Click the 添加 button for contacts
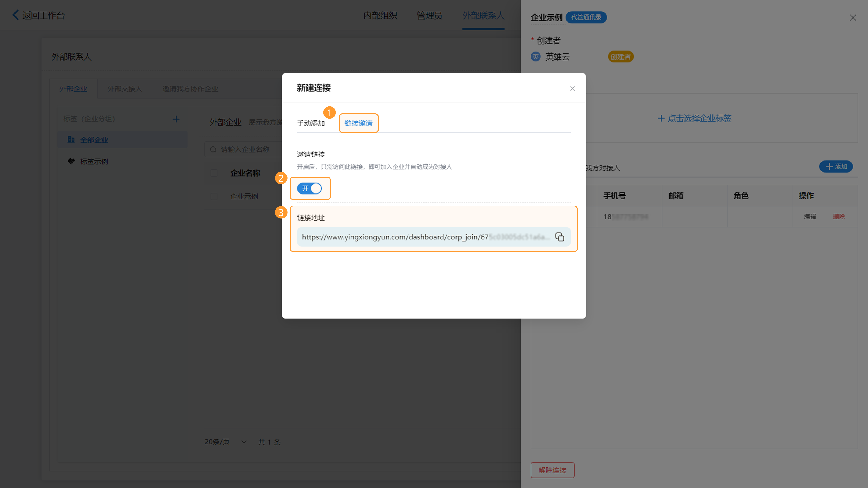Image resolution: width=868 pixels, height=488 pixels. 836,166
